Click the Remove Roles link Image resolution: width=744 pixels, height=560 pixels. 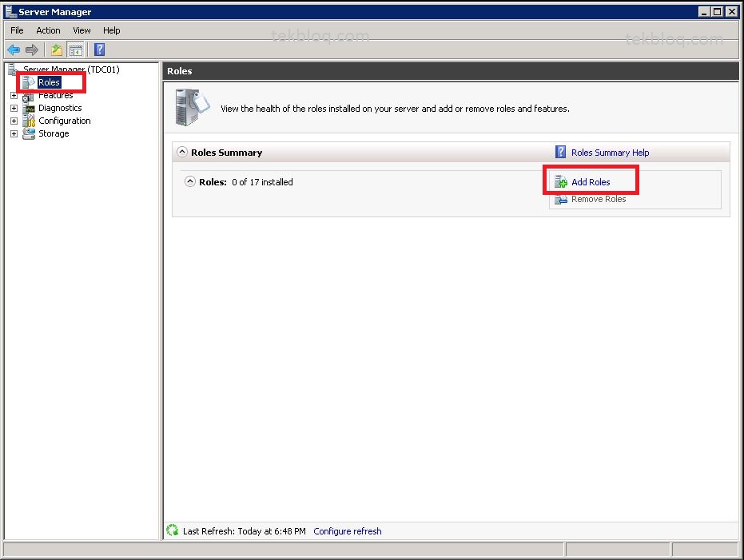point(599,199)
